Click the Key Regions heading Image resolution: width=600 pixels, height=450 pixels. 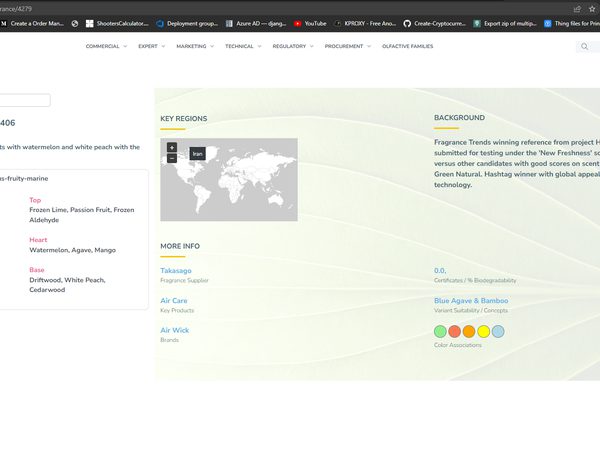(184, 119)
